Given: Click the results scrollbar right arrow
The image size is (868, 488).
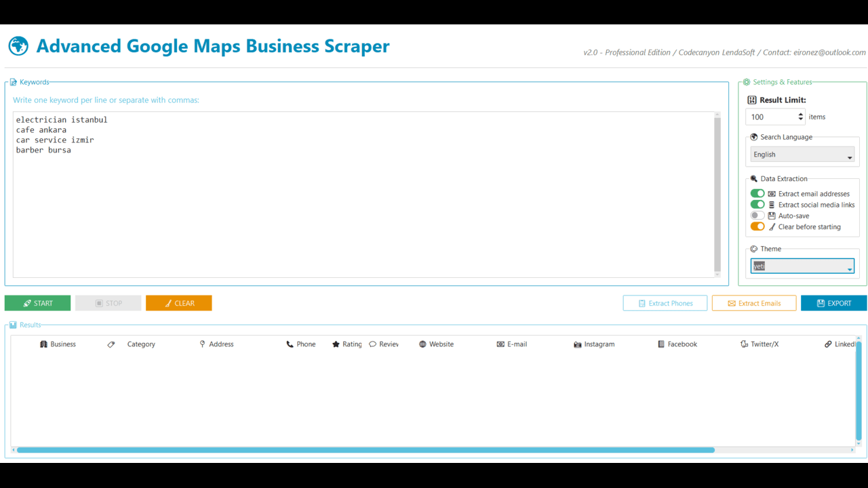Looking at the screenshot, I should click(852, 450).
